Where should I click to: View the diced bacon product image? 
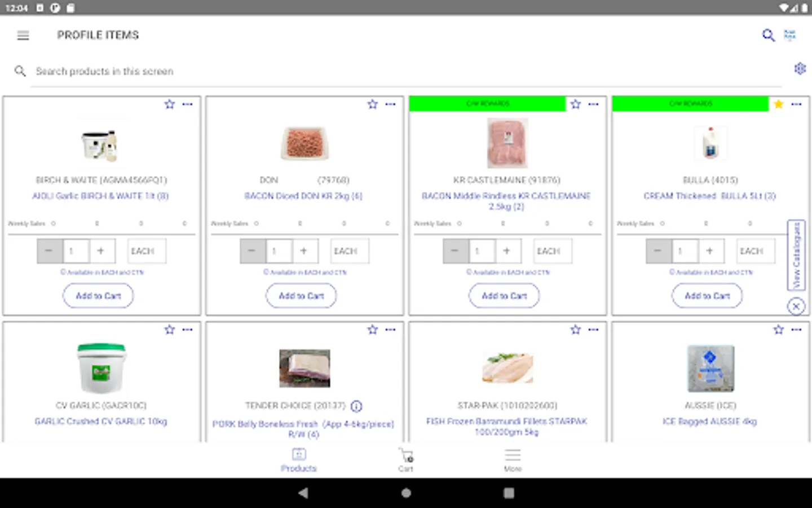point(304,143)
